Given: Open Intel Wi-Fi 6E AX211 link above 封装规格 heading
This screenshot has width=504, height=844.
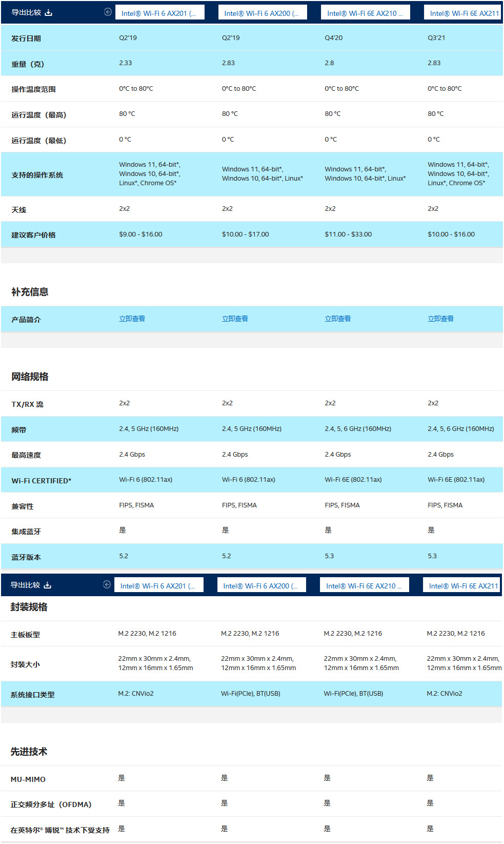Looking at the screenshot, I should [462, 585].
